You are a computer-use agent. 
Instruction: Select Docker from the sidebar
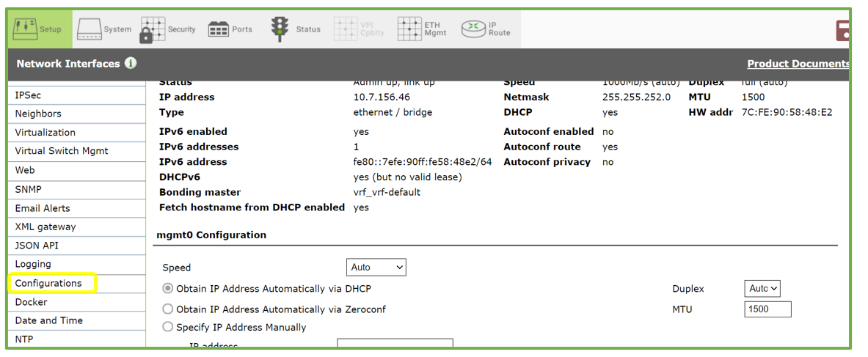31,302
